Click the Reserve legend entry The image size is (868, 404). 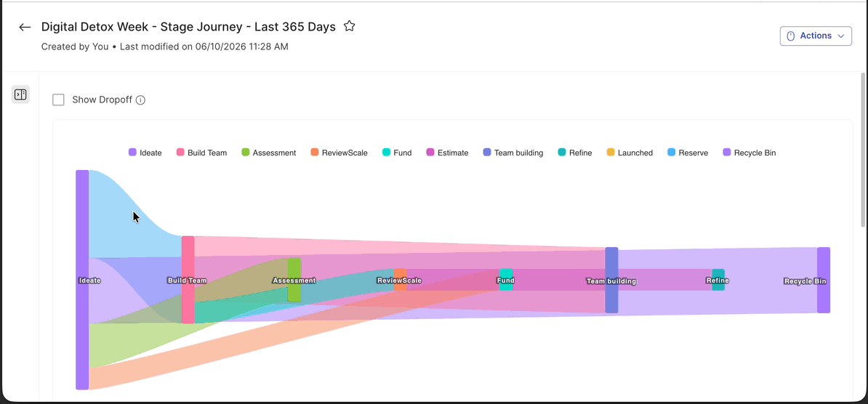pyautogui.click(x=688, y=153)
